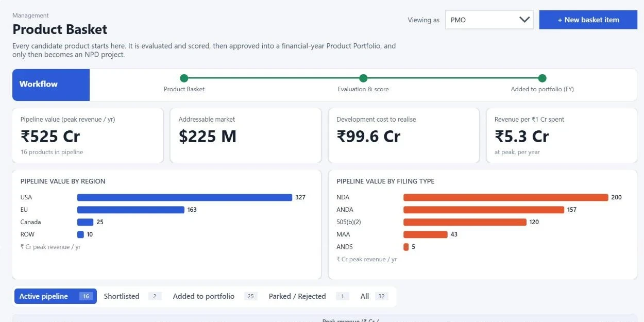Click the PIPELINE VALUE BY REGION heading
The height and width of the screenshot is (322, 644).
coord(63,181)
